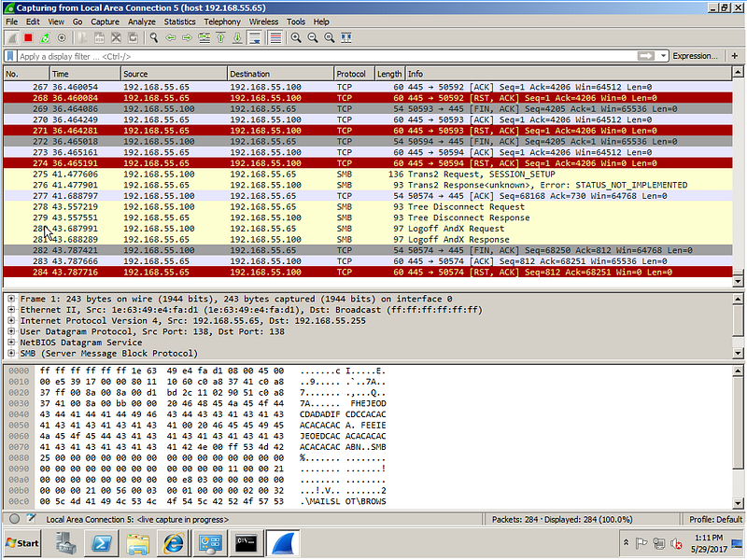Viewport: 747px width, 560px height.
Task: Sort packets by the Protocol column header
Action: [x=354, y=74]
